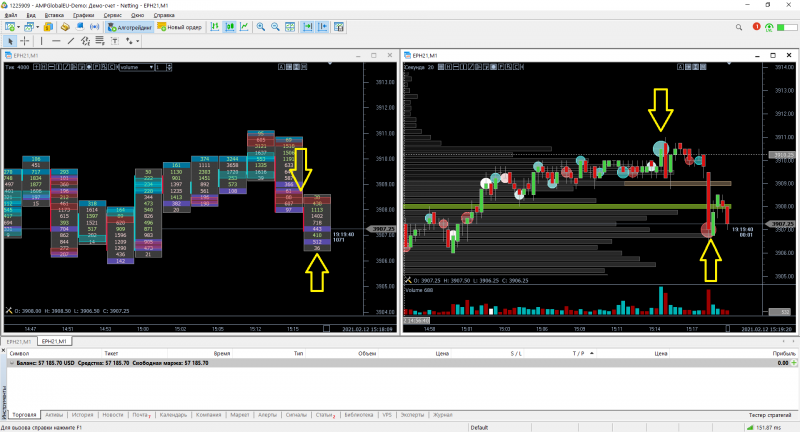Open the Market Watch dollar icon
800x432 pixels.
click(x=48, y=27)
